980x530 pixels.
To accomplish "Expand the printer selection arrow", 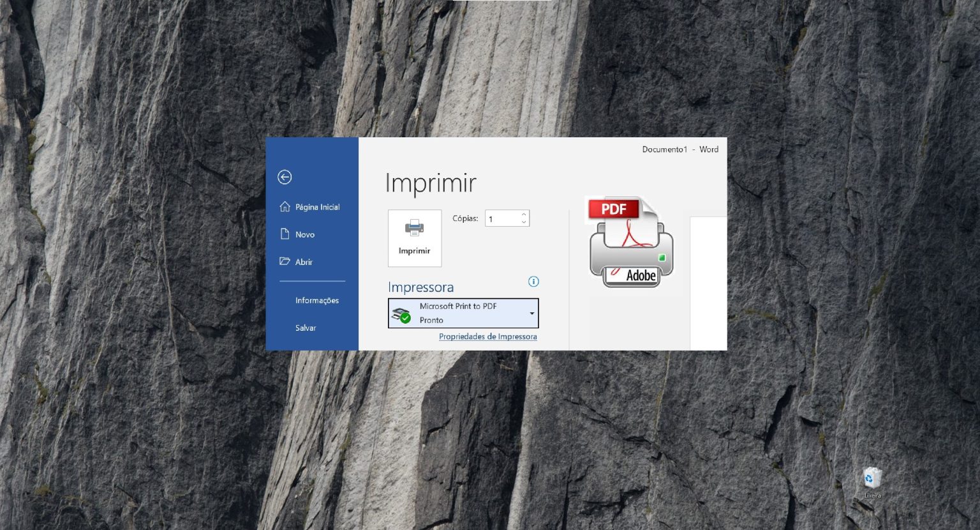I will point(531,313).
